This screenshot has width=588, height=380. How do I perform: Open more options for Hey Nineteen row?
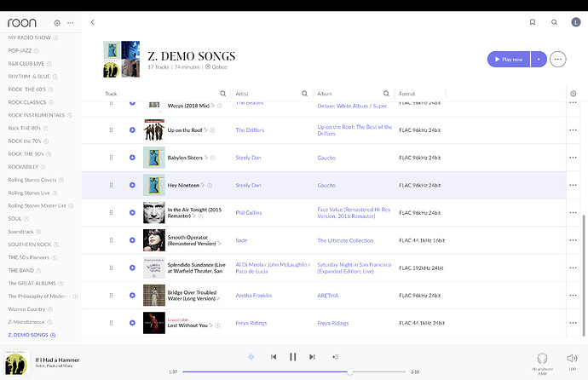pos(573,185)
